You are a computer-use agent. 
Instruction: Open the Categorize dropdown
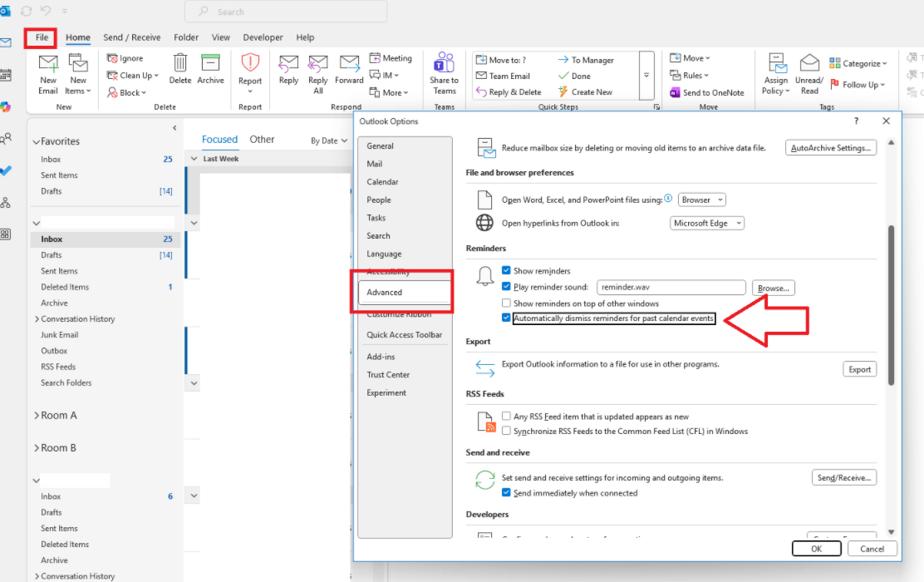[x=858, y=63]
